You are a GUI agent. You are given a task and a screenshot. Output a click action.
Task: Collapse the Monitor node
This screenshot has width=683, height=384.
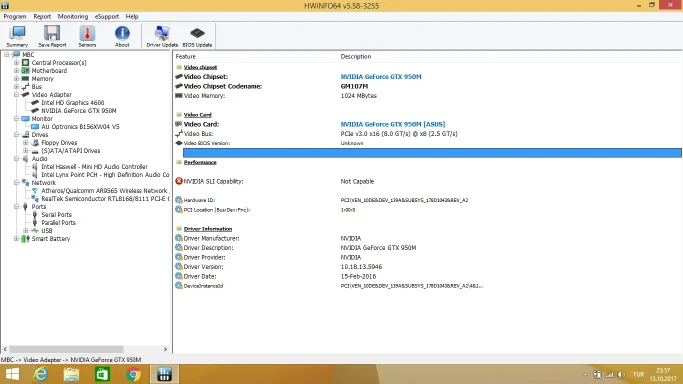pos(16,118)
